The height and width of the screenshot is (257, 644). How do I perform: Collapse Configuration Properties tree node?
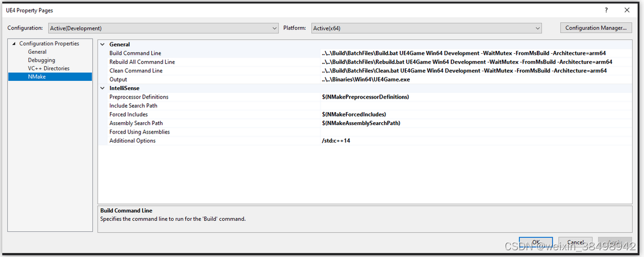tap(14, 44)
